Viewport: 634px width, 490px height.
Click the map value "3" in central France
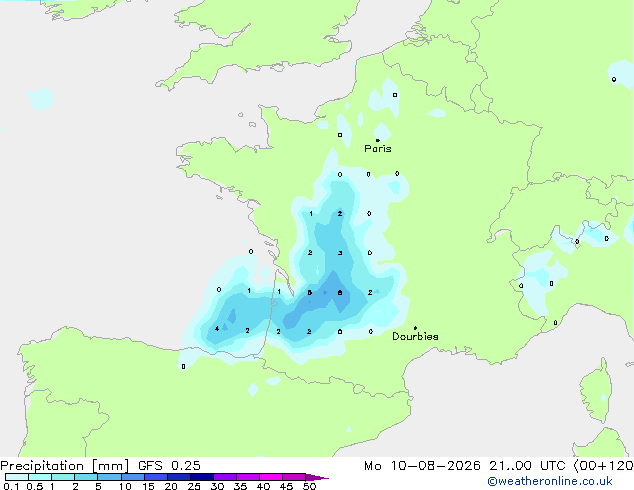click(340, 253)
